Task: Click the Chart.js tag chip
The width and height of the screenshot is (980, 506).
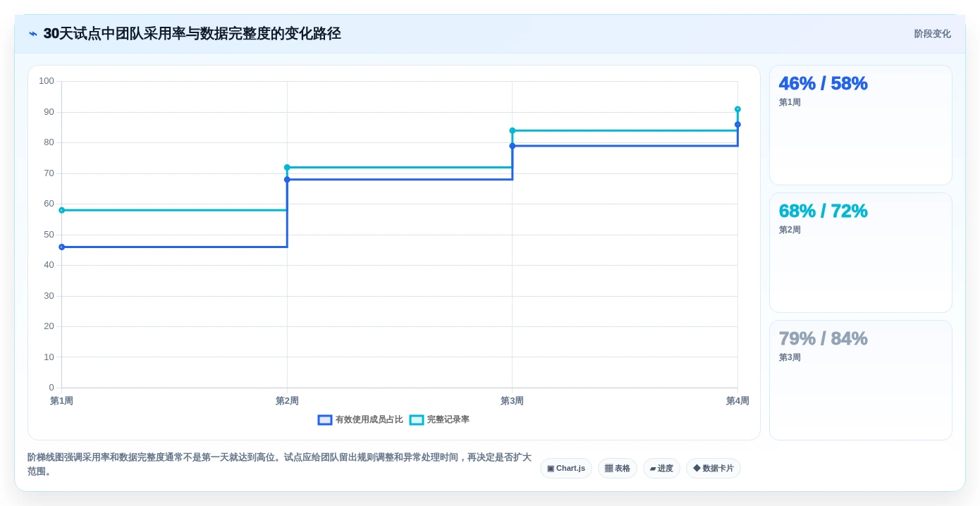Action: tap(566, 468)
